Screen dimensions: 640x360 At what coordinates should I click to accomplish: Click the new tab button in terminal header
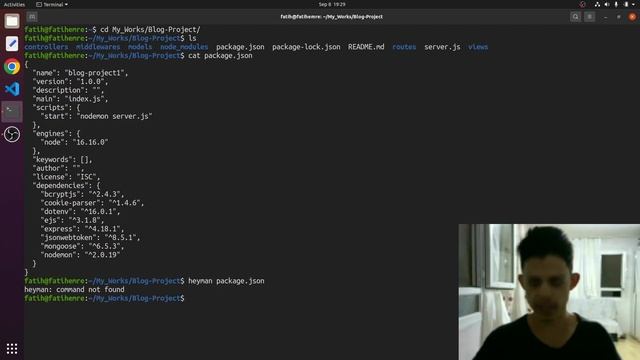pos(32,17)
